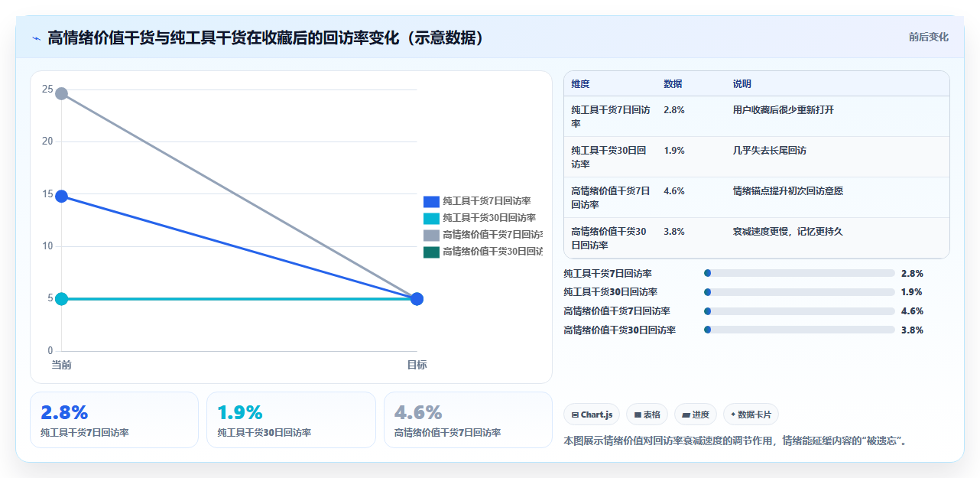Screen dimensions: 980x478
Task: Click the gray 4.6% stat card
Action: 468,420
